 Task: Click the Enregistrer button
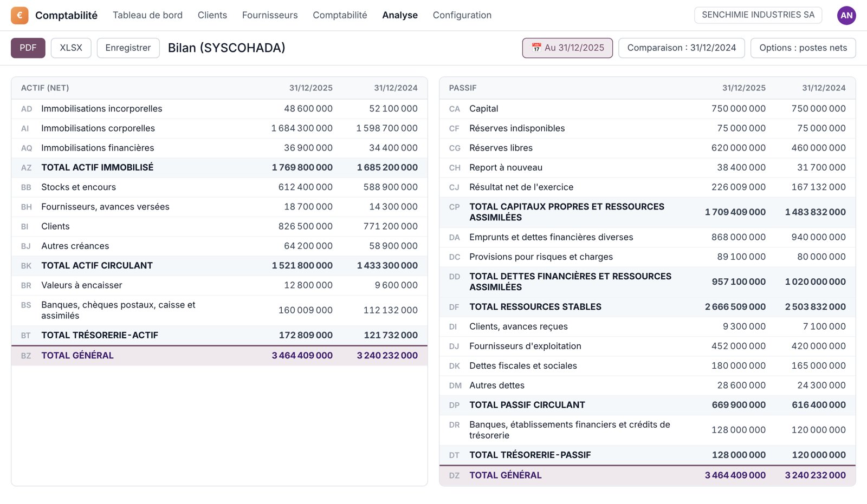(x=128, y=48)
